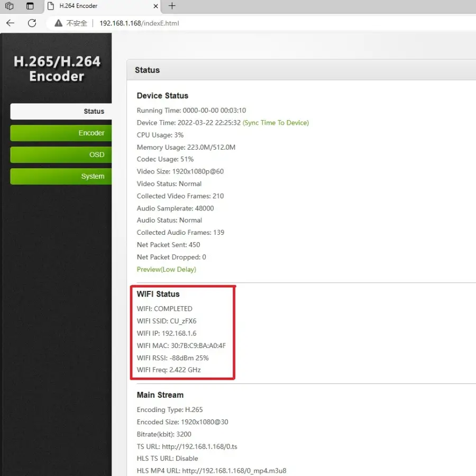Click the HLS MP4 URL text
Screen dimensions: 476x476
coord(234,471)
